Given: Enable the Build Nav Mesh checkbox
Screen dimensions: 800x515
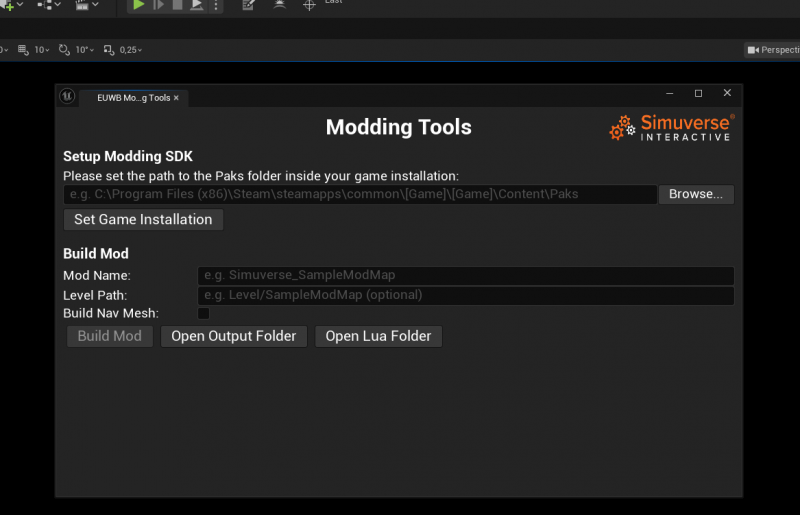Looking at the screenshot, I should [203, 313].
